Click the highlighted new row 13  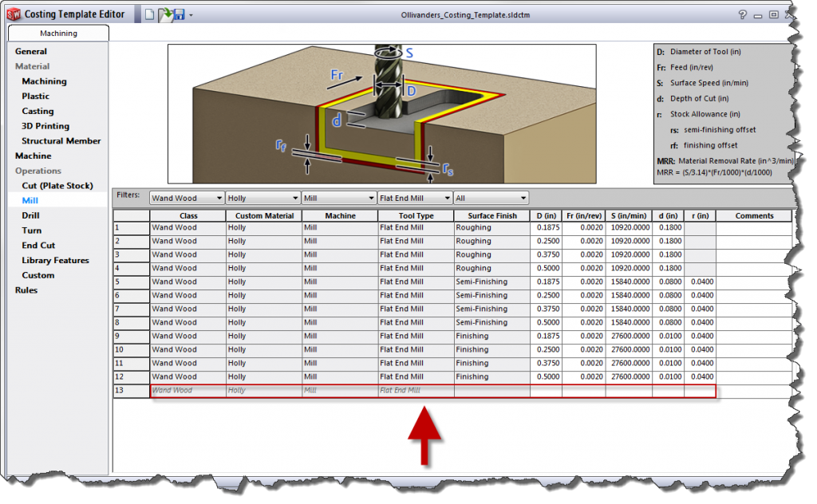click(x=319, y=390)
